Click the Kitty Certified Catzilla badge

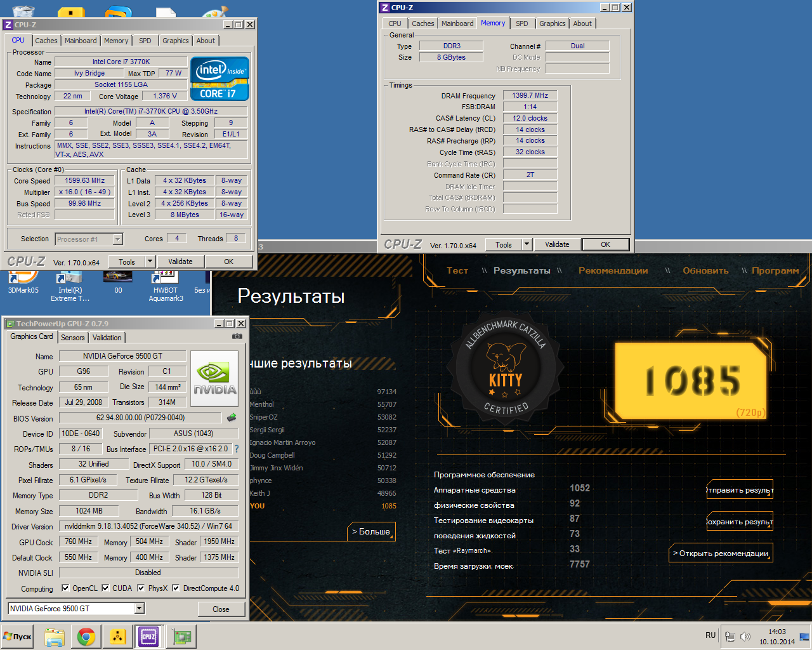[506, 367]
